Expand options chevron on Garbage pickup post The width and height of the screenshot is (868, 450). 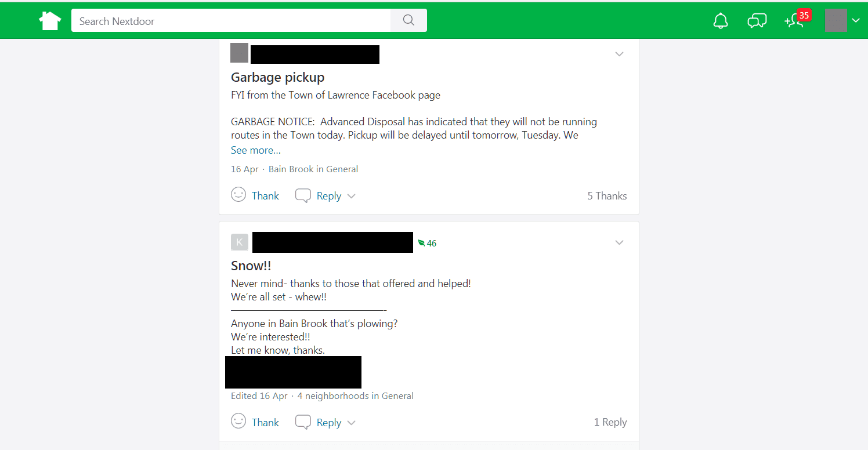619,54
